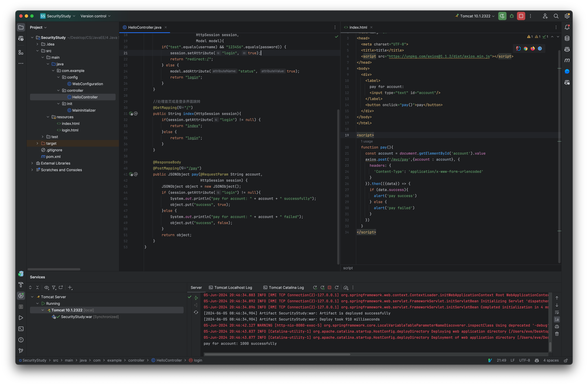Image resolution: width=588 pixels, height=385 pixels.
Task: Open the Git tool window
Action: [x=21, y=351]
